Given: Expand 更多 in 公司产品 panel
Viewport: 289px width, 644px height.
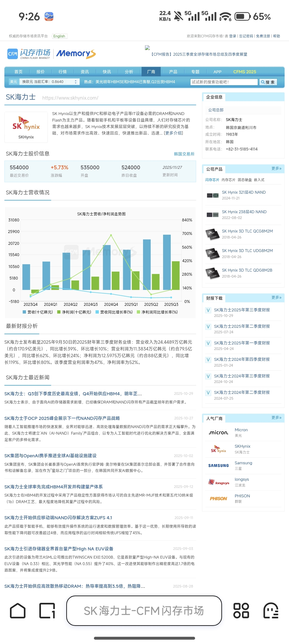Looking at the screenshot, I should pyautogui.click(x=276, y=169).
